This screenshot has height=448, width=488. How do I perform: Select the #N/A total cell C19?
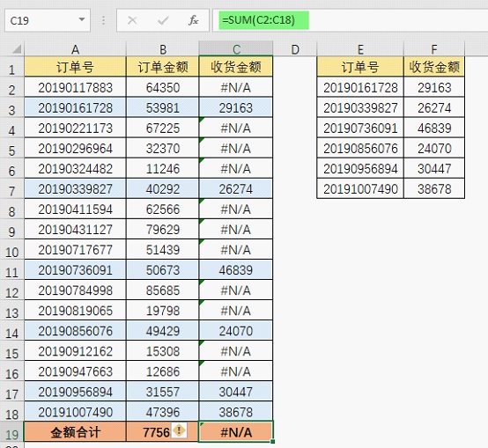click(236, 432)
